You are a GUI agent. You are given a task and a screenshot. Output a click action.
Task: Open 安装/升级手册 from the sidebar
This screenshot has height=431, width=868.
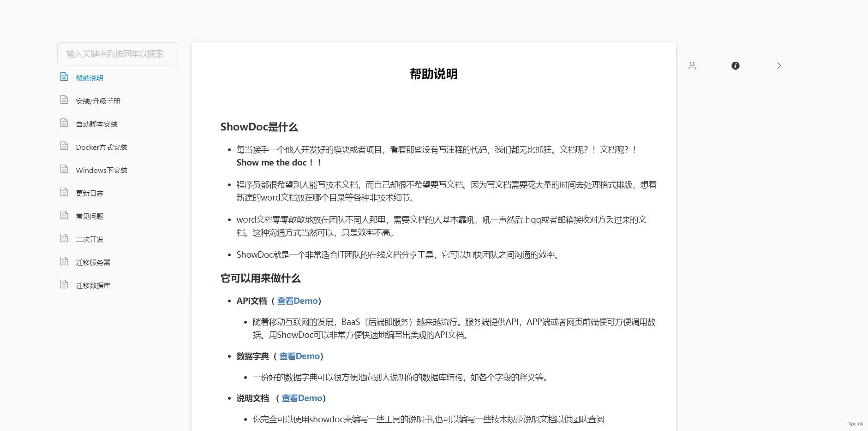point(98,101)
